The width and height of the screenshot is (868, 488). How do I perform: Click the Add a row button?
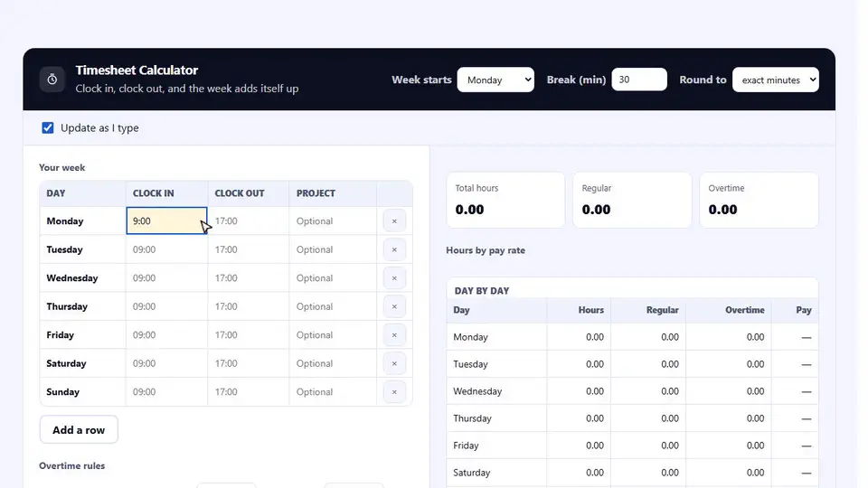(79, 430)
